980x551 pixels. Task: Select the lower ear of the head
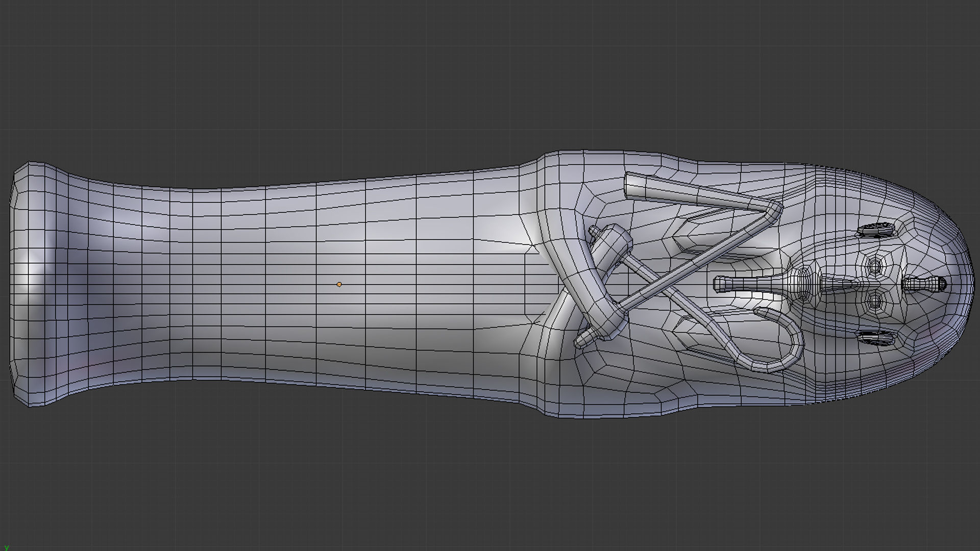coord(877,337)
